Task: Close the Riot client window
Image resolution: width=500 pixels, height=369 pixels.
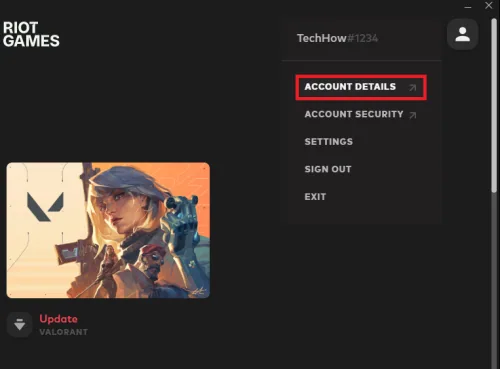Action: coord(489,5)
